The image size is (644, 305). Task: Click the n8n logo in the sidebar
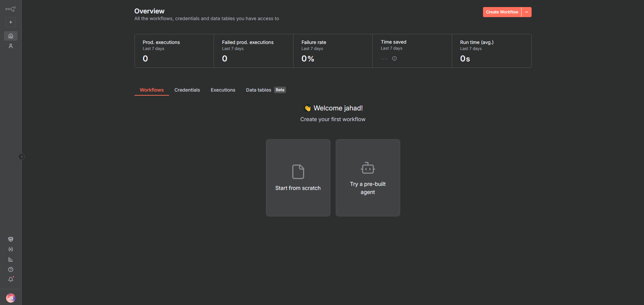10,9
